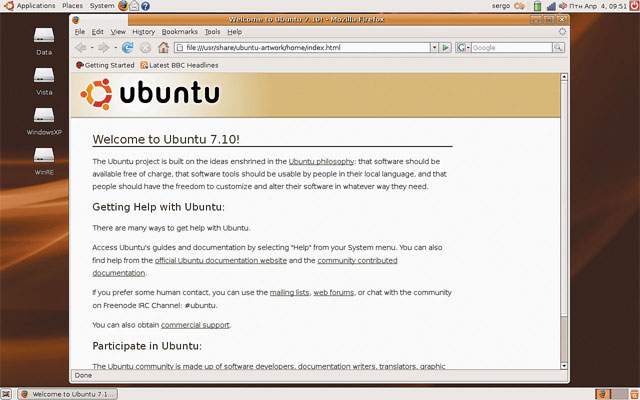Viewport: 640px width, 400px height.
Task: Open the Latest BBC Headlines bookmark
Action: coord(179,65)
